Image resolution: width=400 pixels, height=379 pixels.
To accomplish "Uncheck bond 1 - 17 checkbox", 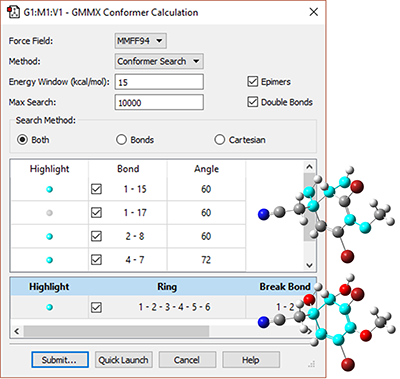I will pos(96,212).
